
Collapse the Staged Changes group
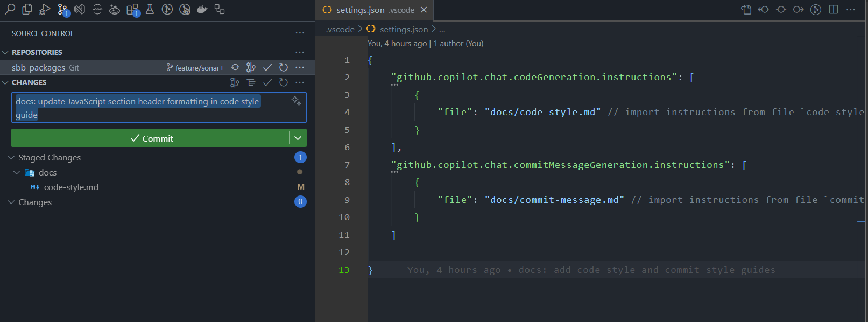[x=11, y=157]
